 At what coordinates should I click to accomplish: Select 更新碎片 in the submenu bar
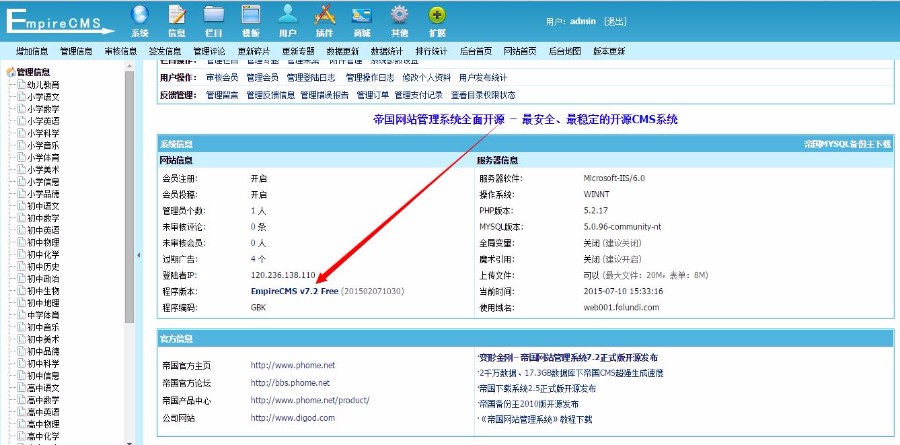[254, 51]
